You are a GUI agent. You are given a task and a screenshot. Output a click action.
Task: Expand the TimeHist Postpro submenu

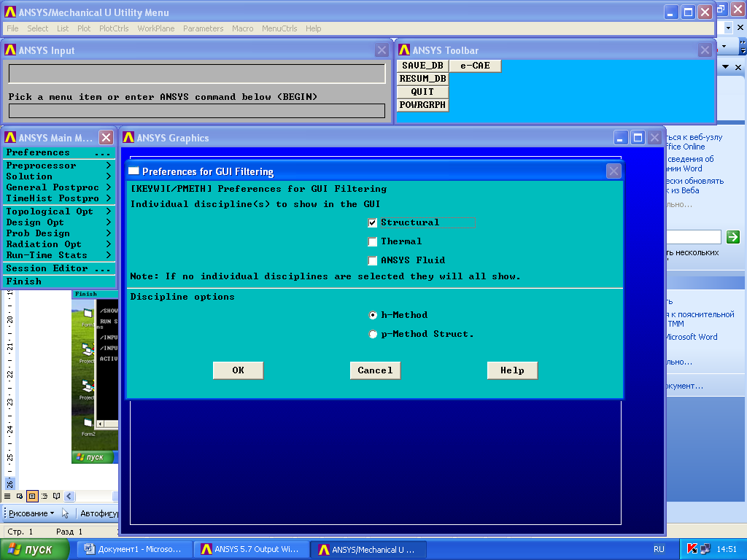[59, 198]
